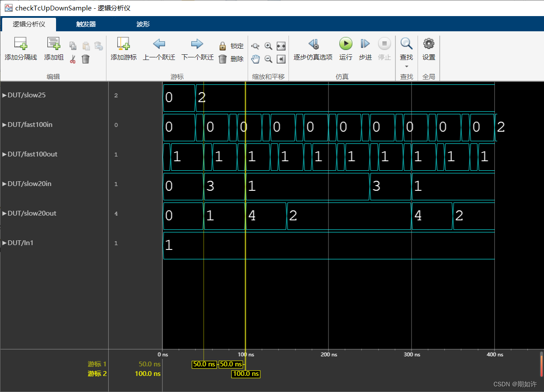This screenshot has width=544, height=392.
Task: Expand the DUT/slow20out signal
Action: 4,213
